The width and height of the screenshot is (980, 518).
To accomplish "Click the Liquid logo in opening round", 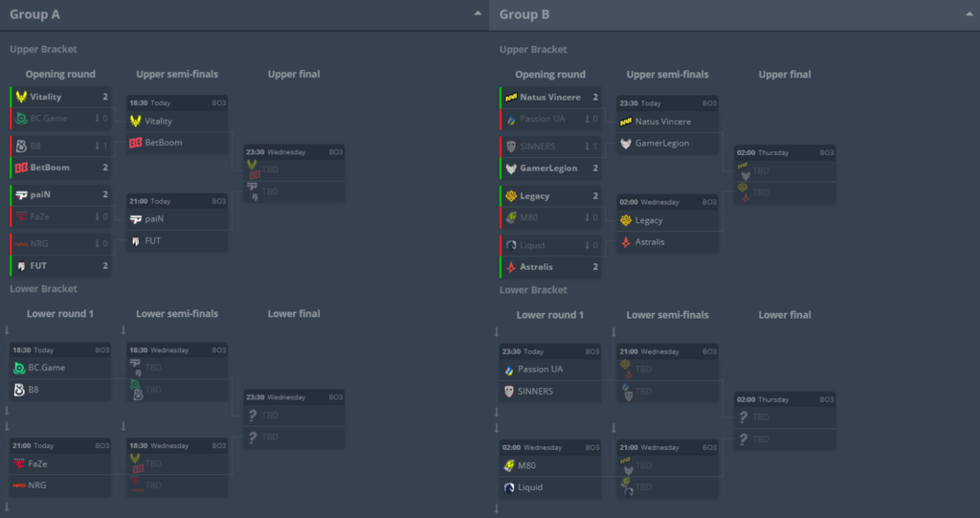I will pyautogui.click(x=511, y=245).
